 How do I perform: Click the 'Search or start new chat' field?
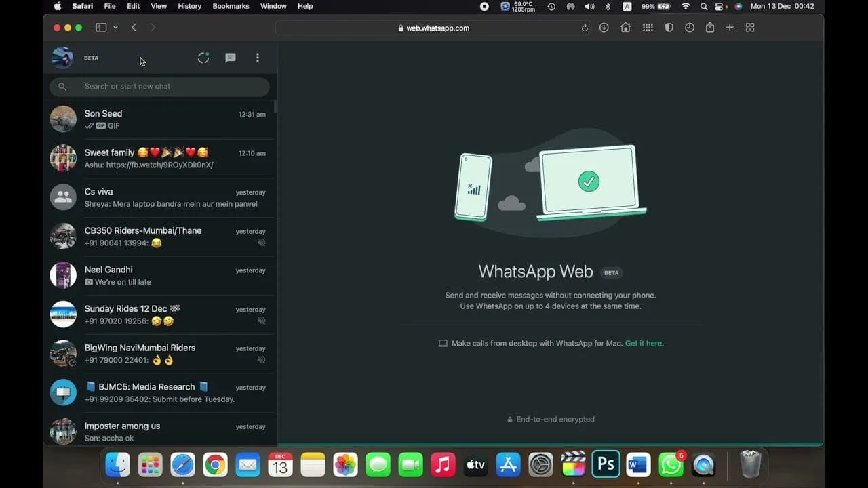coord(159,87)
